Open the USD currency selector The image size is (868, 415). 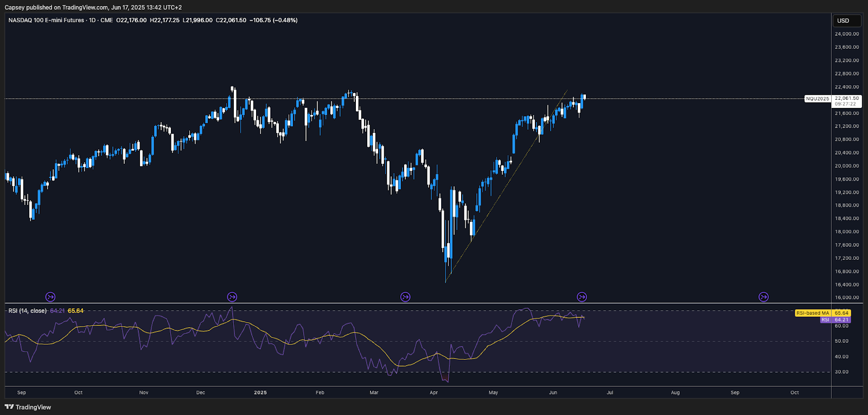pyautogui.click(x=846, y=21)
